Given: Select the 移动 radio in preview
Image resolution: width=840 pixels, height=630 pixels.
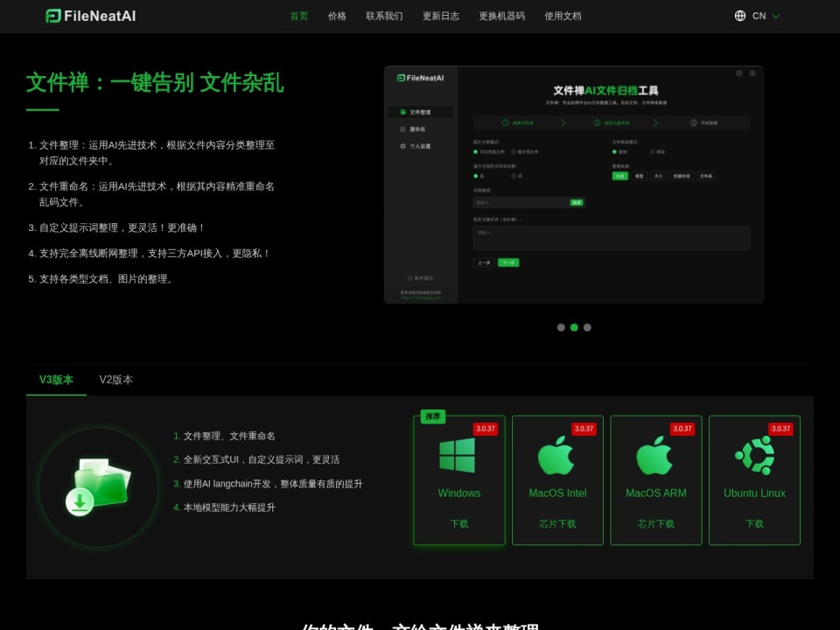Looking at the screenshot, I should [x=652, y=151].
